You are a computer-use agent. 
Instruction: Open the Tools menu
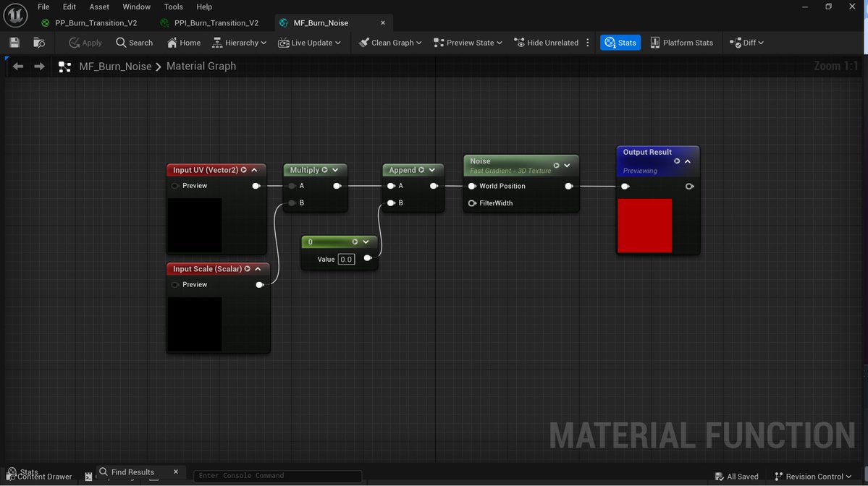(173, 7)
